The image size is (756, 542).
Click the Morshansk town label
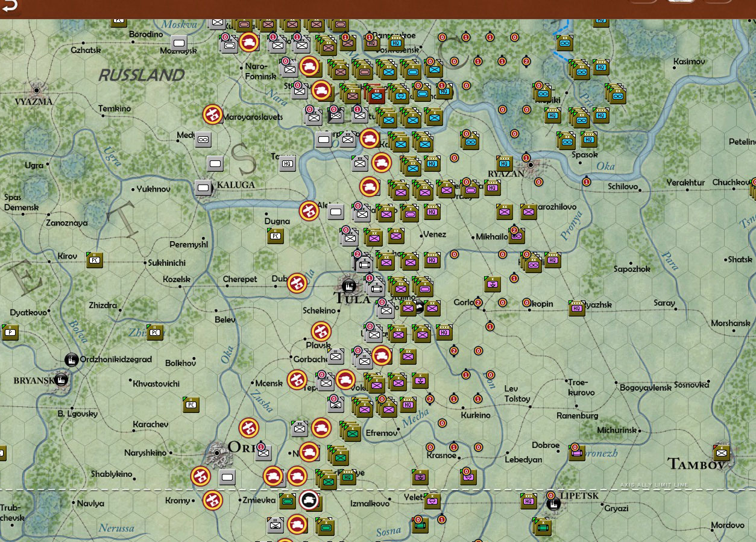tap(731, 323)
